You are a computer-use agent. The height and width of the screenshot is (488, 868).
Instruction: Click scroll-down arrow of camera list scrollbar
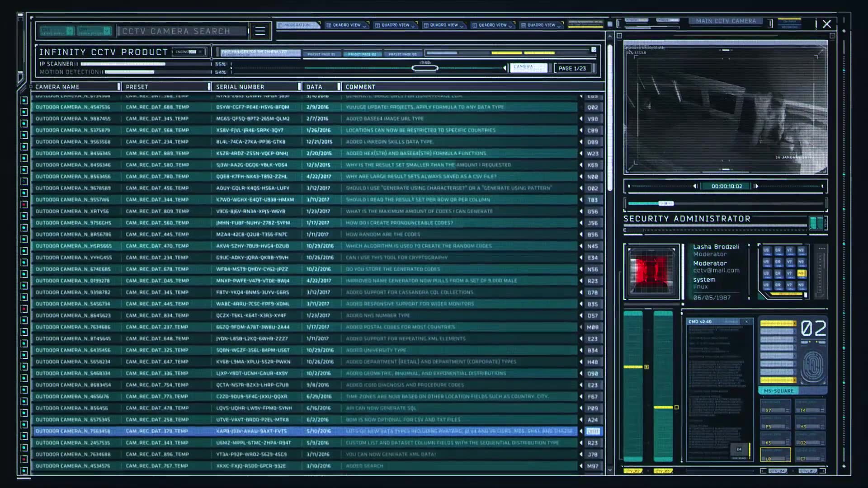[609, 470]
